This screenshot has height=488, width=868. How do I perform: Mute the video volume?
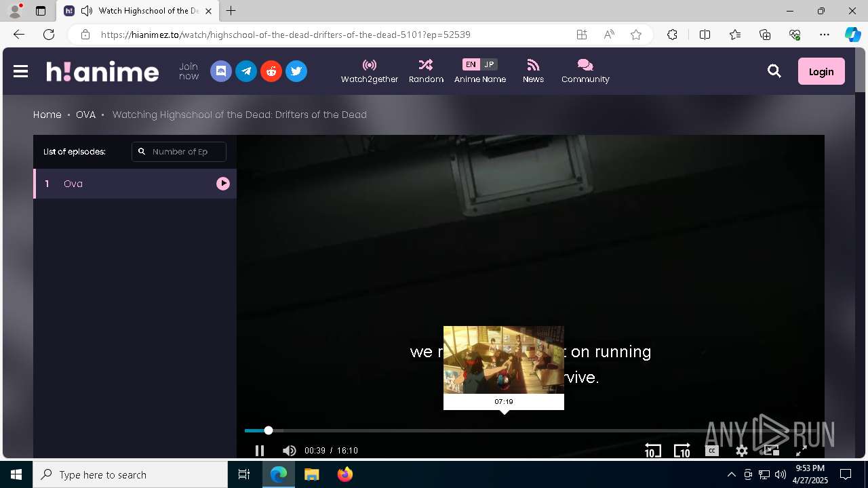289,451
